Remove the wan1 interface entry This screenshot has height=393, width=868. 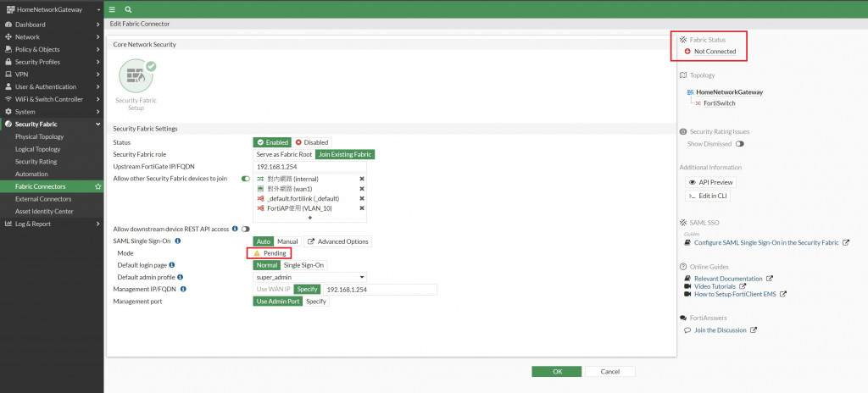click(361, 189)
